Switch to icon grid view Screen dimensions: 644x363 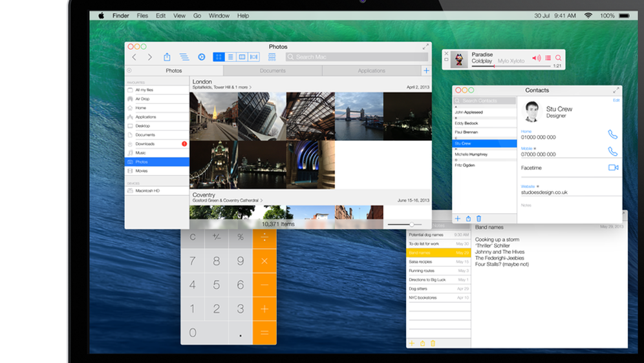pos(219,57)
